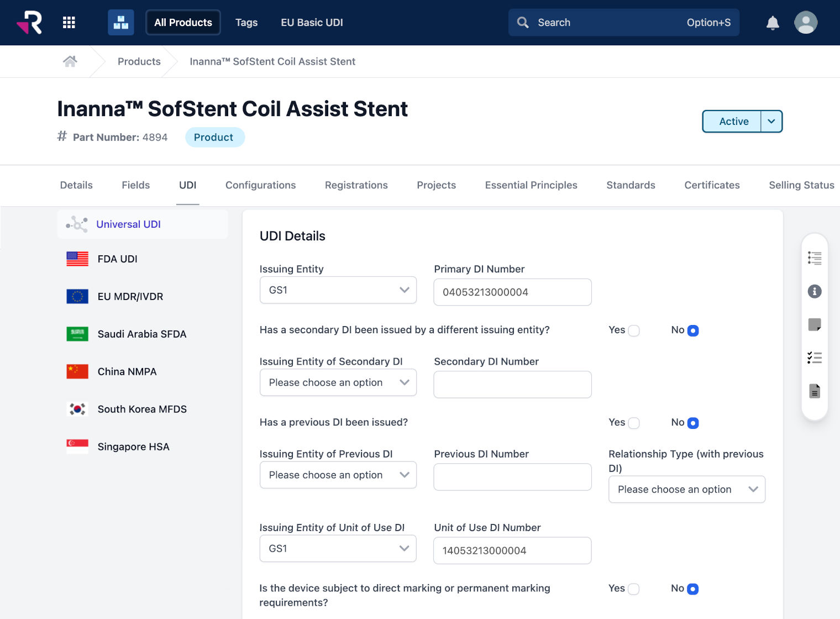The width and height of the screenshot is (840, 619).
Task: Click the All Products button
Action: pyautogui.click(x=183, y=23)
